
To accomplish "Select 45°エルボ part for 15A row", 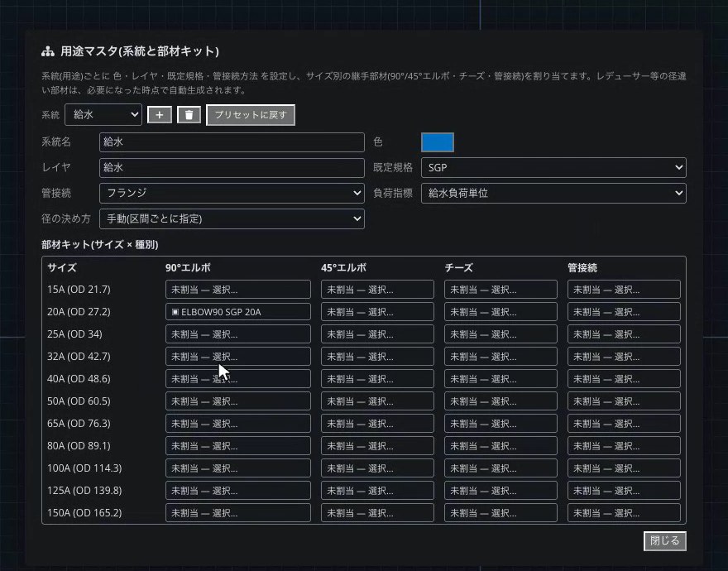I will (x=377, y=290).
